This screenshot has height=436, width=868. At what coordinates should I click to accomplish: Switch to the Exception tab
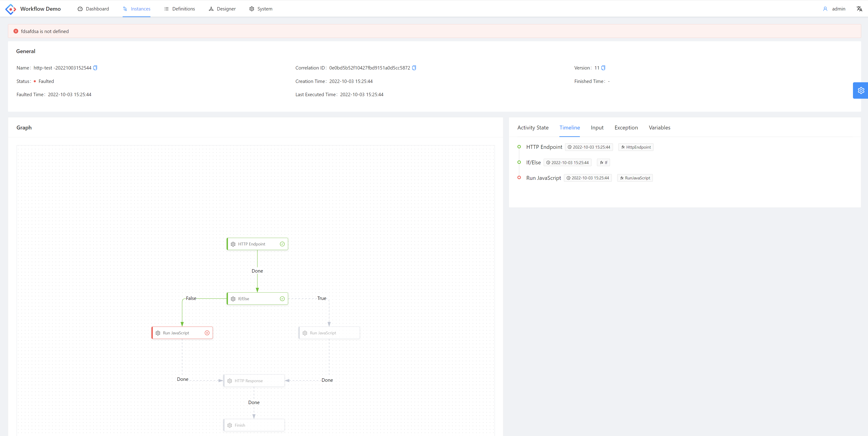coord(626,127)
